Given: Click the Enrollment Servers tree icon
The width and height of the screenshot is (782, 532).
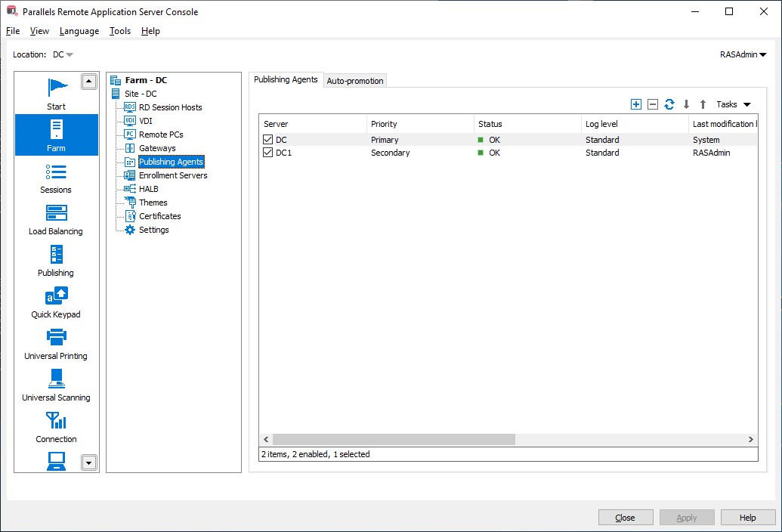Looking at the screenshot, I should (130, 175).
